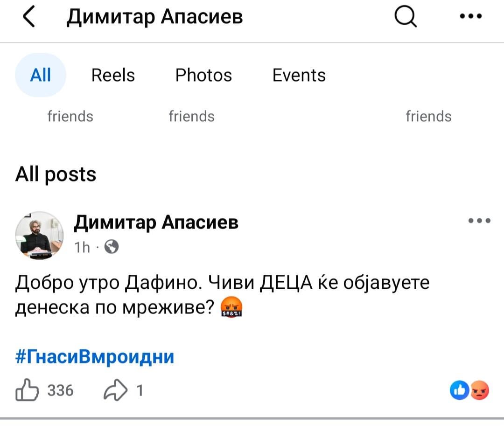Tap the cursing angry emoji in post

pos(231,308)
